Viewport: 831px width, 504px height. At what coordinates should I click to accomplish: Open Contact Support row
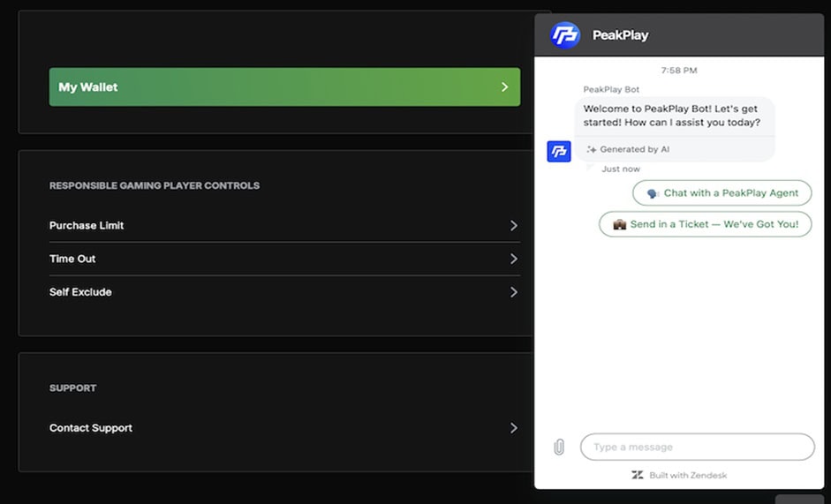coord(284,428)
